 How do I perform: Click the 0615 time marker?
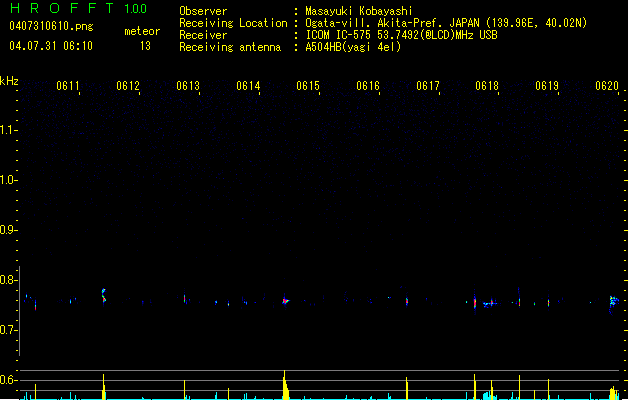308,86
